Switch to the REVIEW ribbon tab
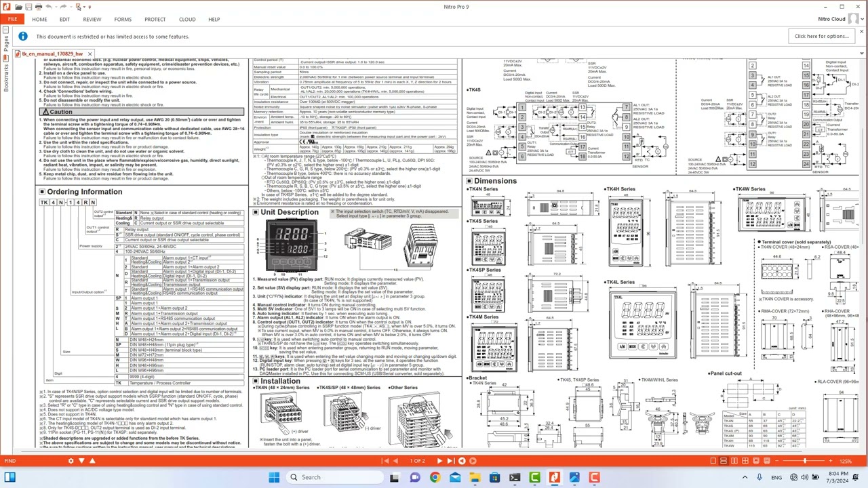The width and height of the screenshot is (868, 488). (x=92, y=20)
